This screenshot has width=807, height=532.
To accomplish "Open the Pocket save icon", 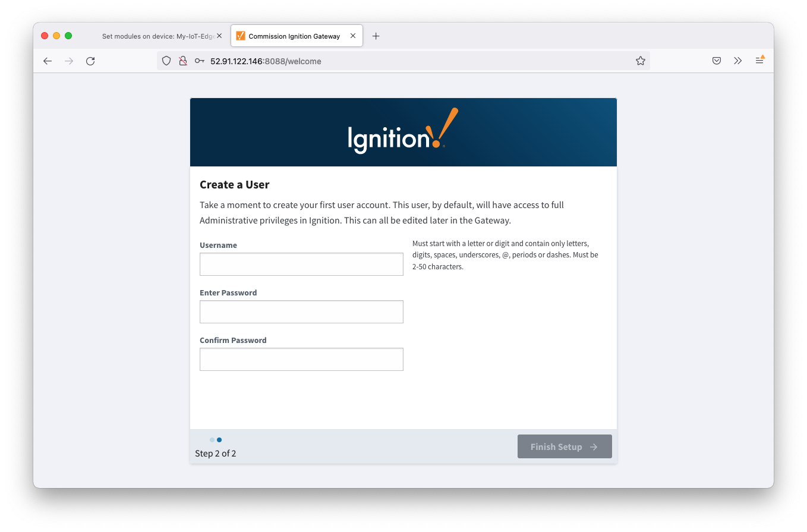I will (717, 61).
